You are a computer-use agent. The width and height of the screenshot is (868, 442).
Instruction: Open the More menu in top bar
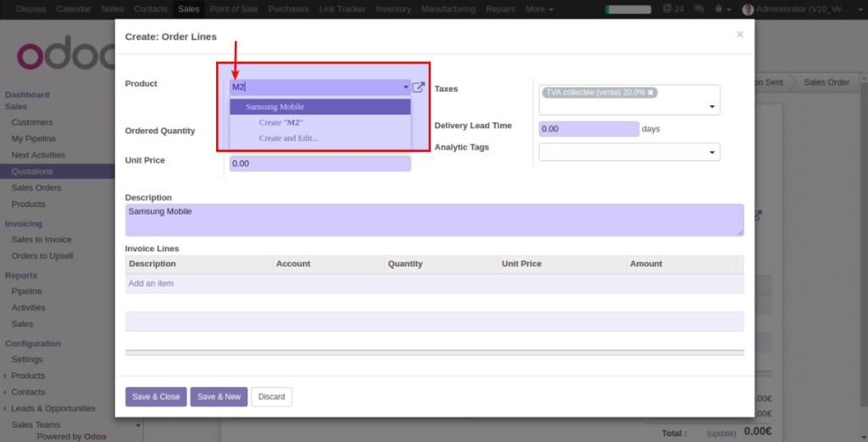(x=539, y=9)
